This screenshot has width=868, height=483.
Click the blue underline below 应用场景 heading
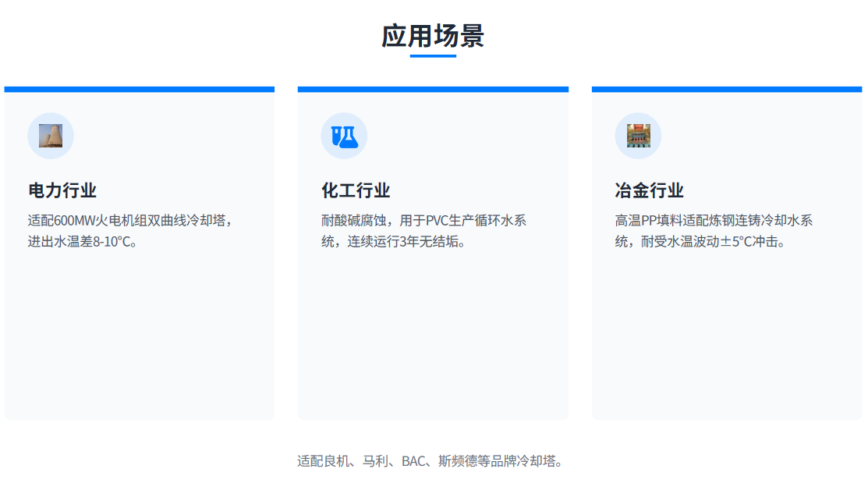pos(433,56)
